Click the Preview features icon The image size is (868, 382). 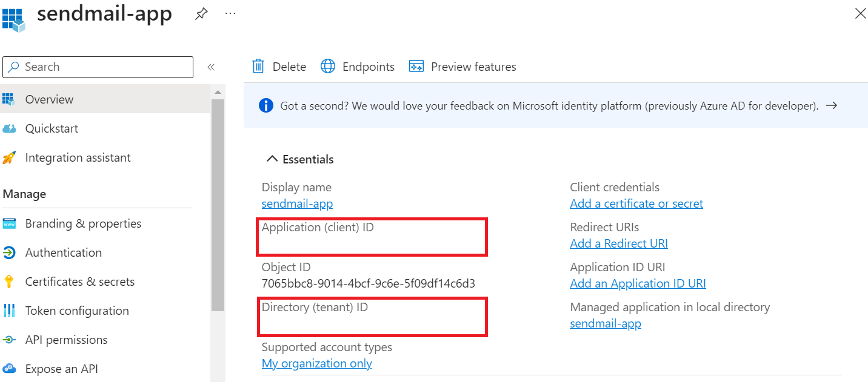(416, 67)
